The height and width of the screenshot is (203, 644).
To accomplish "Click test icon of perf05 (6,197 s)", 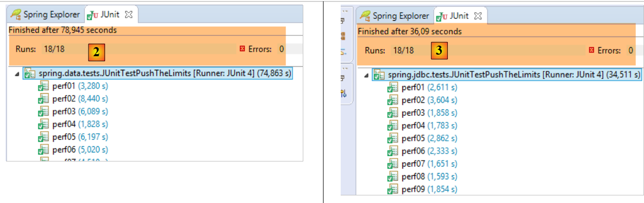I will click(x=43, y=137).
